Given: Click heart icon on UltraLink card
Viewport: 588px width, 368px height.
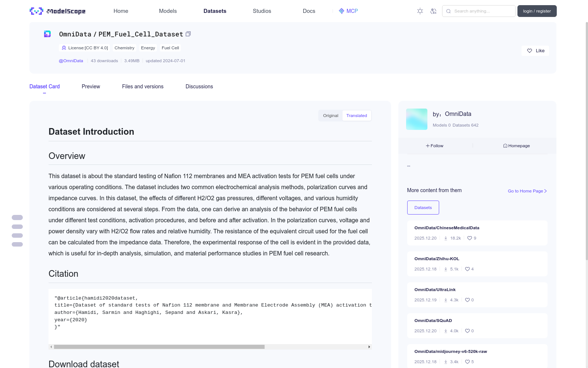Looking at the screenshot, I should [x=467, y=300].
